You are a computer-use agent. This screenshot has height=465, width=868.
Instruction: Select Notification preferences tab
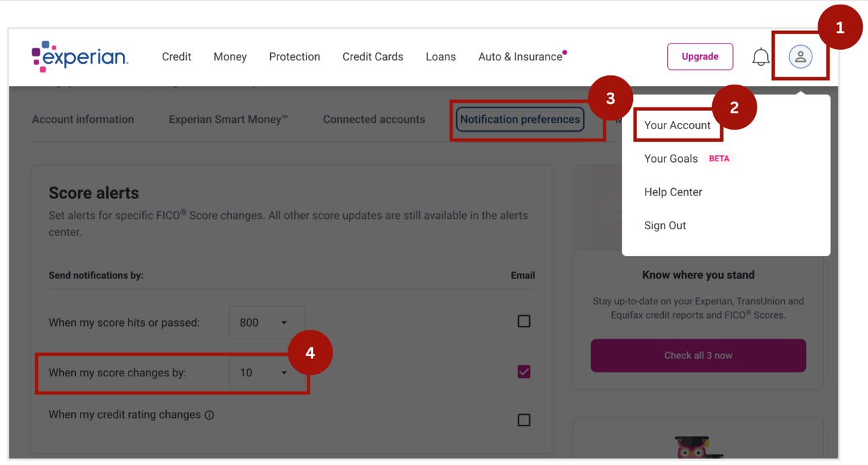click(x=520, y=120)
